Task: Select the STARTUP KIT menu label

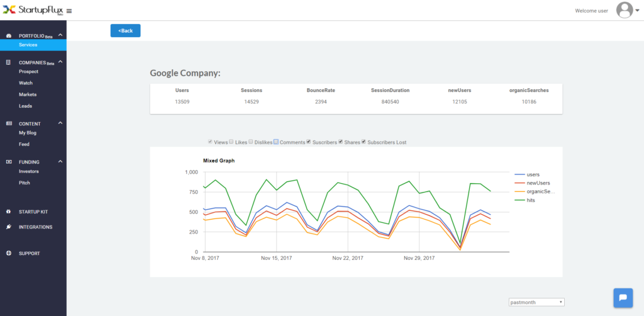Action: [x=33, y=212]
